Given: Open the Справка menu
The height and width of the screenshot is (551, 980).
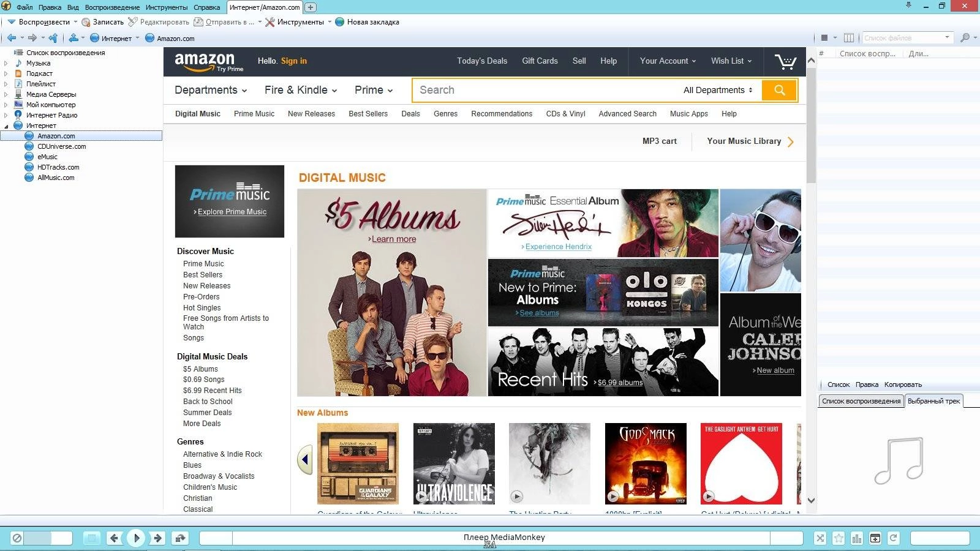Looking at the screenshot, I should coord(206,7).
